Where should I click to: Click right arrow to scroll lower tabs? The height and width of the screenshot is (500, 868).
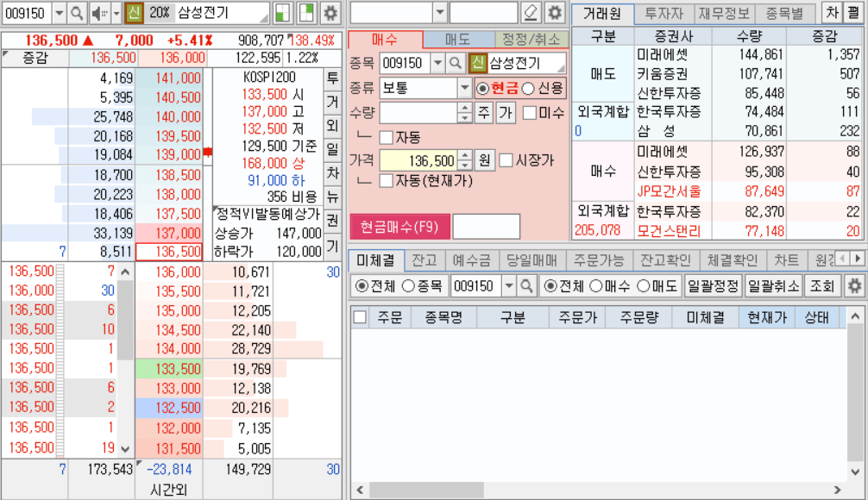click(858, 259)
